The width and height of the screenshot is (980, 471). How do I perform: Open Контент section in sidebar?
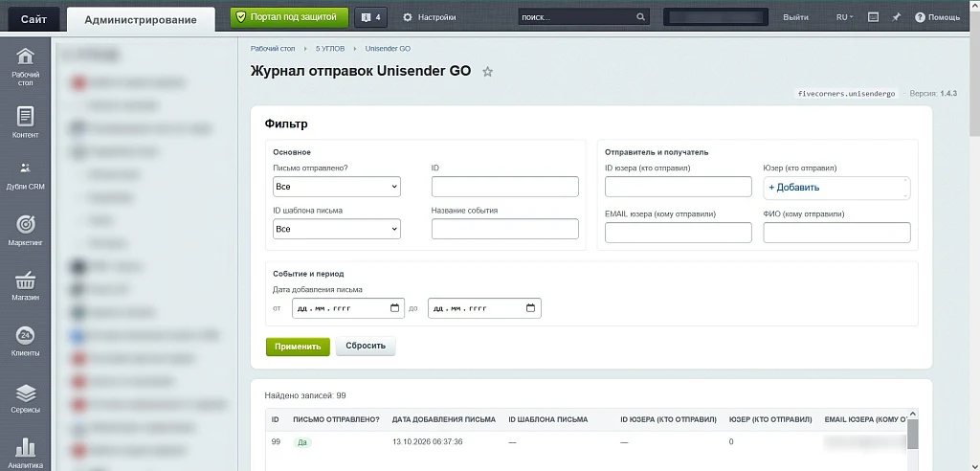click(25, 122)
